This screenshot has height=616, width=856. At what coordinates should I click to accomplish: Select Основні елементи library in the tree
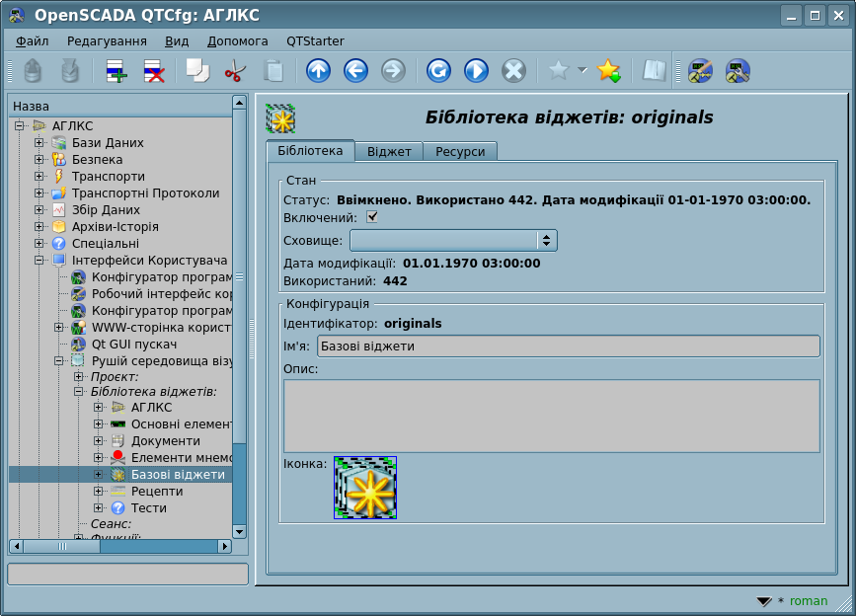(x=182, y=423)
